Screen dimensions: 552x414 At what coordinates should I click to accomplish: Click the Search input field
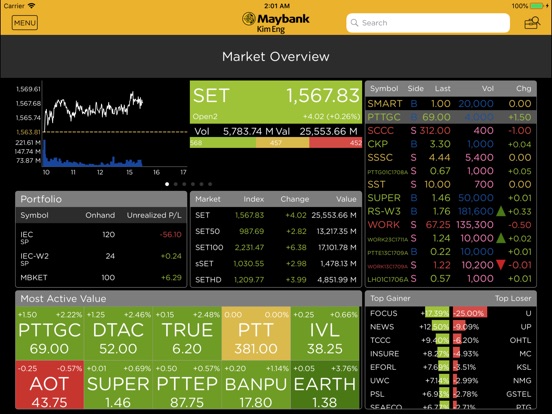[428, 23]
